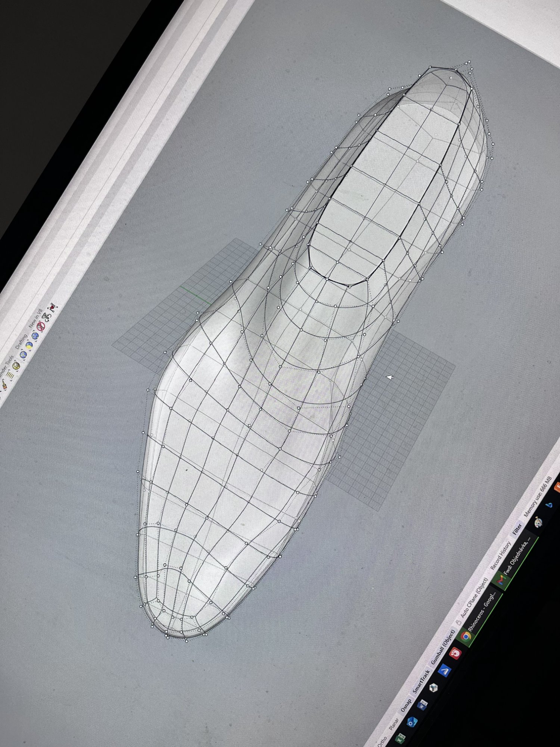This screenshot has height=747, width=560.
Task: Toggle Osnap in the status bar
Action: [x=406, y=705]
